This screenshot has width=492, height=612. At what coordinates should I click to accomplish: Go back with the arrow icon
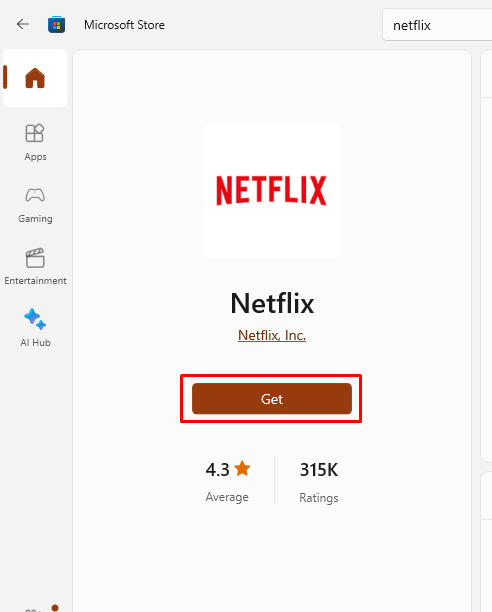[23, 25]
